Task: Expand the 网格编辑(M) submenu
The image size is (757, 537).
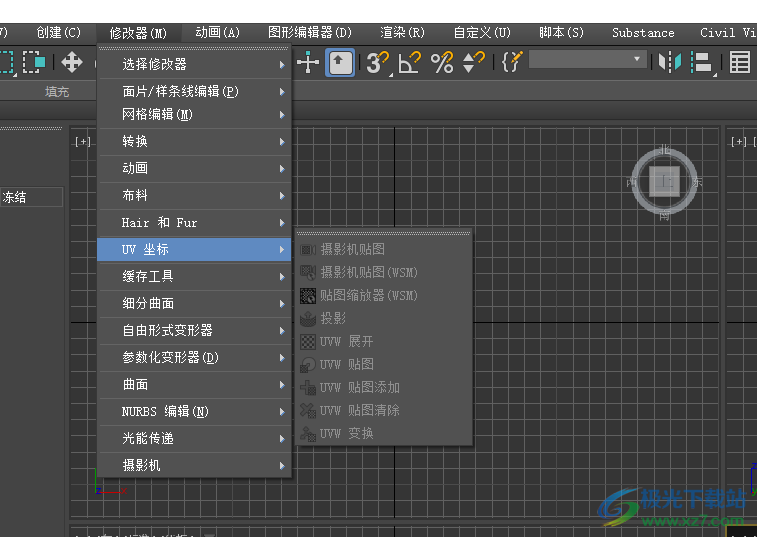Action: pyautogui.click(x=195, y=114)
